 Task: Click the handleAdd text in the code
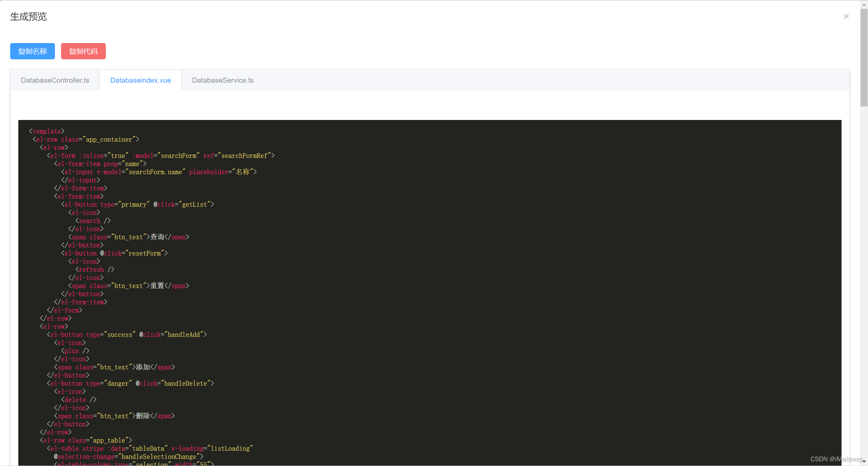click(x=184, y=335)
